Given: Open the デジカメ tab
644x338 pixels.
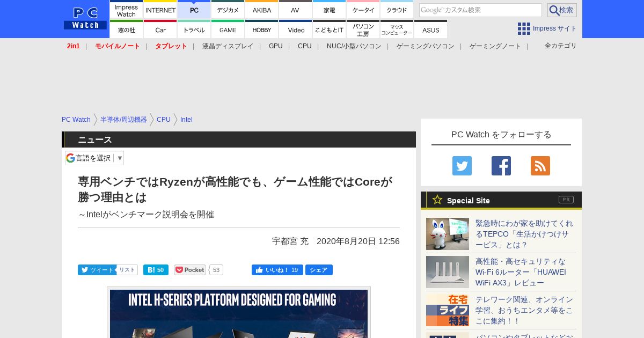Looking at the screenshot, I should tap(228, 10).
